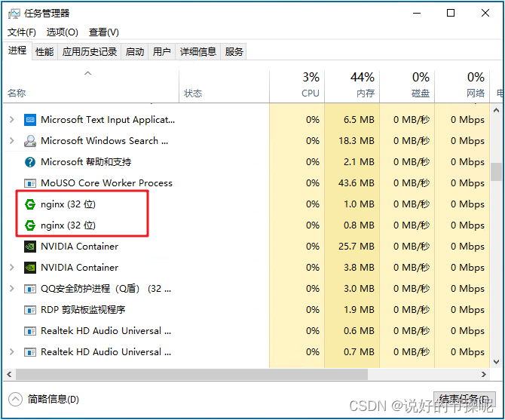
Task: Sort by the CPU 3% column header
Action: click(x=297, y=86)
